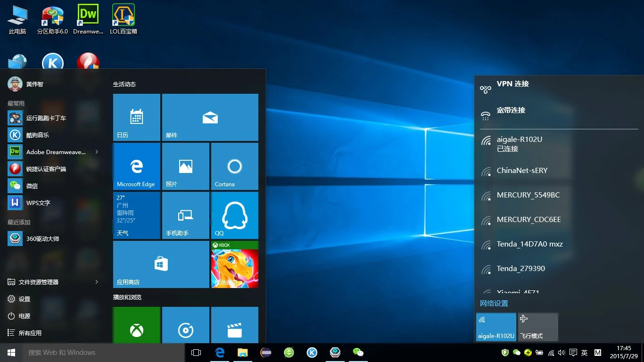Image resolution: width=644 pixels, height=362 pixels.
Task: Expand Adobe Dreamweaver jump list arrow
Action: pyautogui.click(x=97, y=152)
